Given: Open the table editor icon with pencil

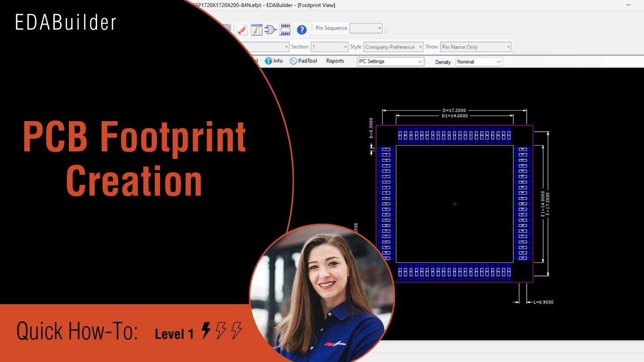Looking at the screenshot, I should (257, 30).
